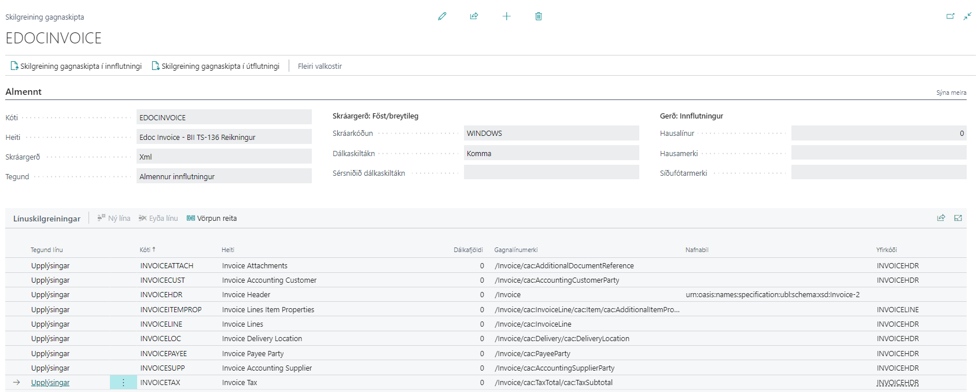Click the collapse page arrows icon

coord(967,16)
